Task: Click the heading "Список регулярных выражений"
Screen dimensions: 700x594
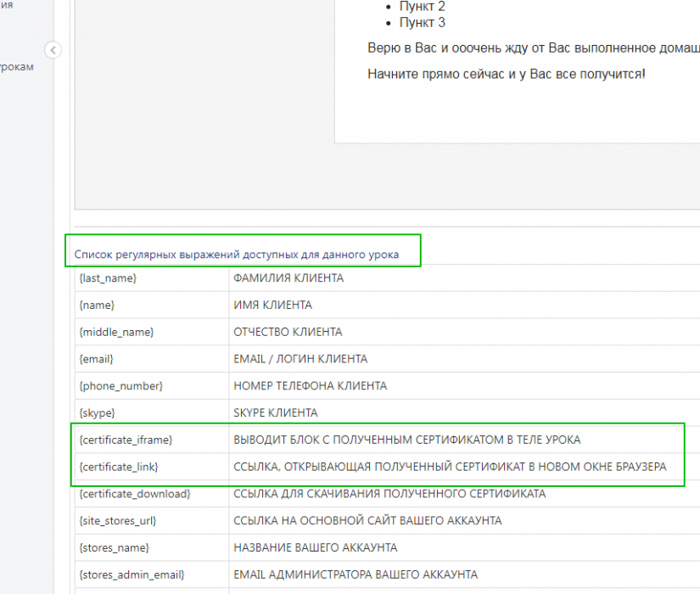Action: pos(236,254)
